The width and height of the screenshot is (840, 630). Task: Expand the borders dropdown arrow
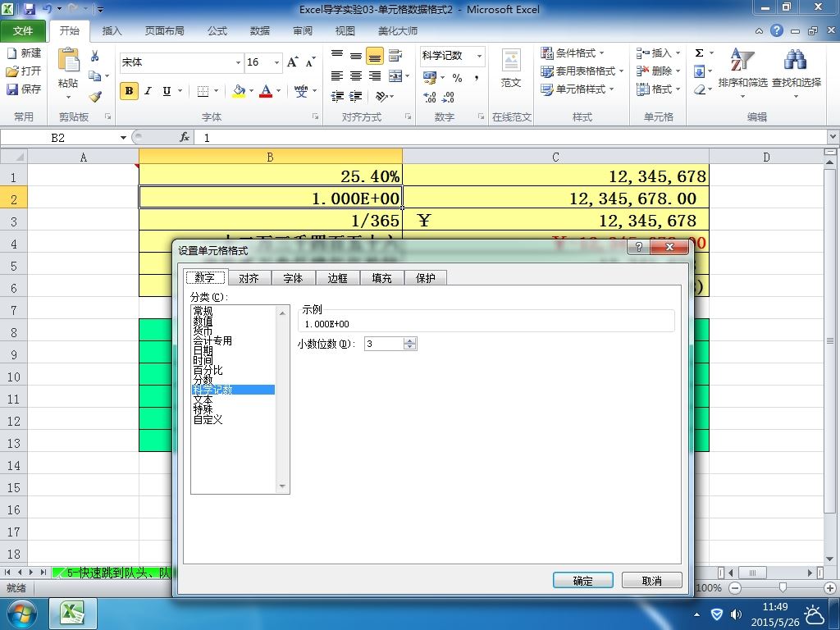(x=217, y=91)
